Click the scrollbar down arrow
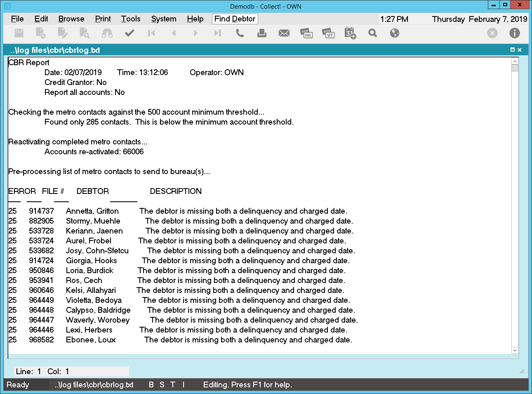Image resolution: width=532 pixels, height=394 pixels. click(x=515, y=350)
